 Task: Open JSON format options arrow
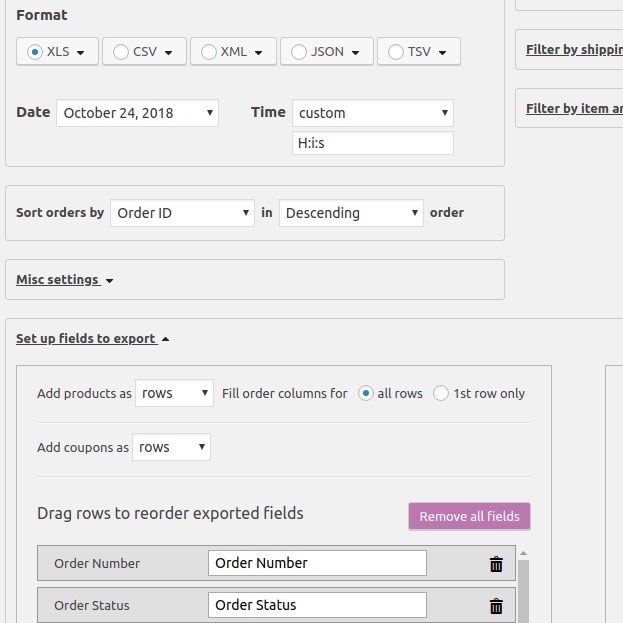coord(355,52)
